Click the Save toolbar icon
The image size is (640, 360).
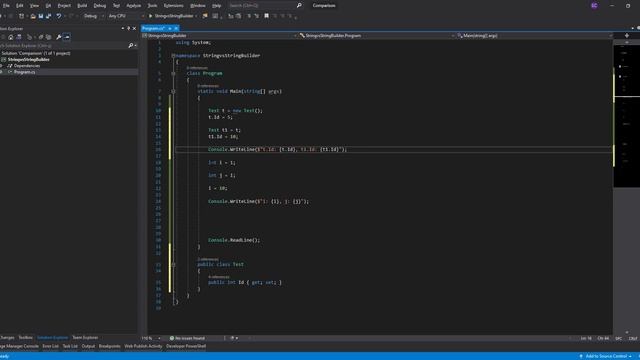[41, 16]
